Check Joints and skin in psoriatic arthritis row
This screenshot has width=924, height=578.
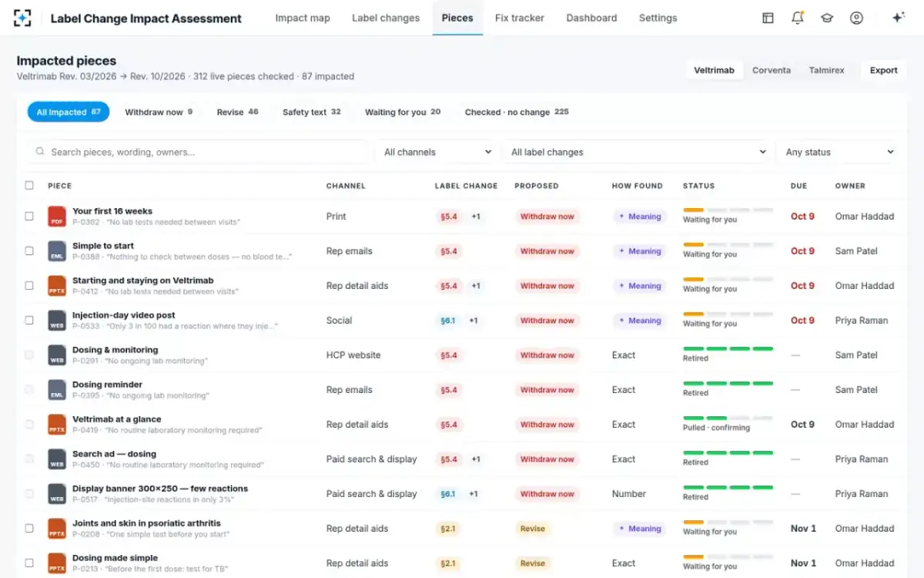click(29, 529)
